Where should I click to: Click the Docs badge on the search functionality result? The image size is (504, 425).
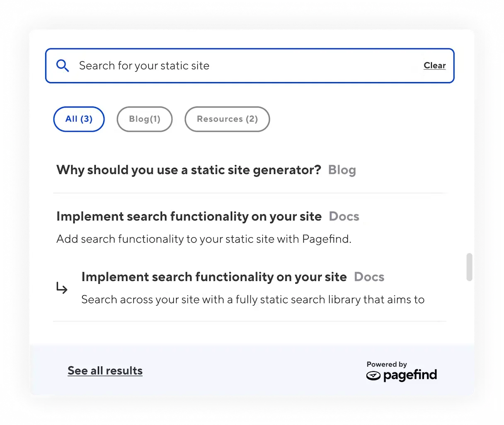344,216
